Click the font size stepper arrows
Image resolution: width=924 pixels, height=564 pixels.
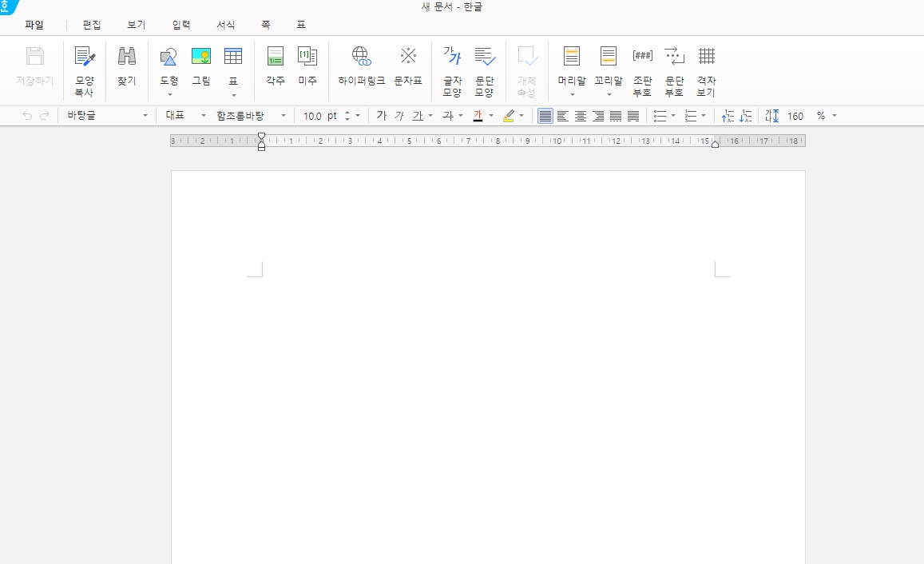point(347,116)
